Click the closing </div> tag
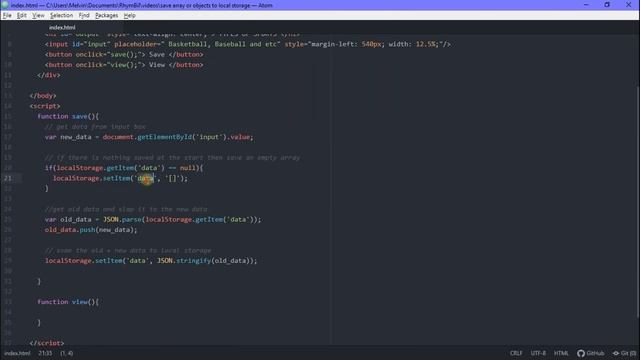The height and width of the screenshot is (360, 640). [49, 75]
